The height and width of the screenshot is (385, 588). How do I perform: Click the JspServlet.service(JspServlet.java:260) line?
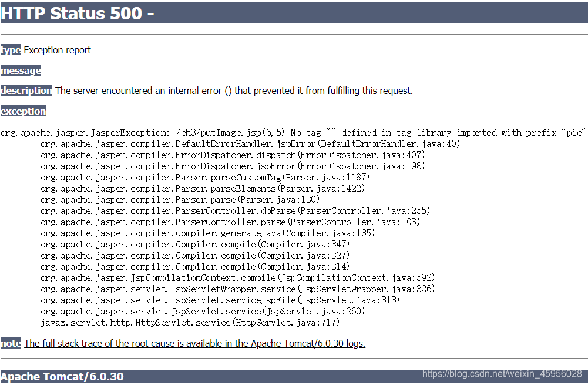click(203, 311)
